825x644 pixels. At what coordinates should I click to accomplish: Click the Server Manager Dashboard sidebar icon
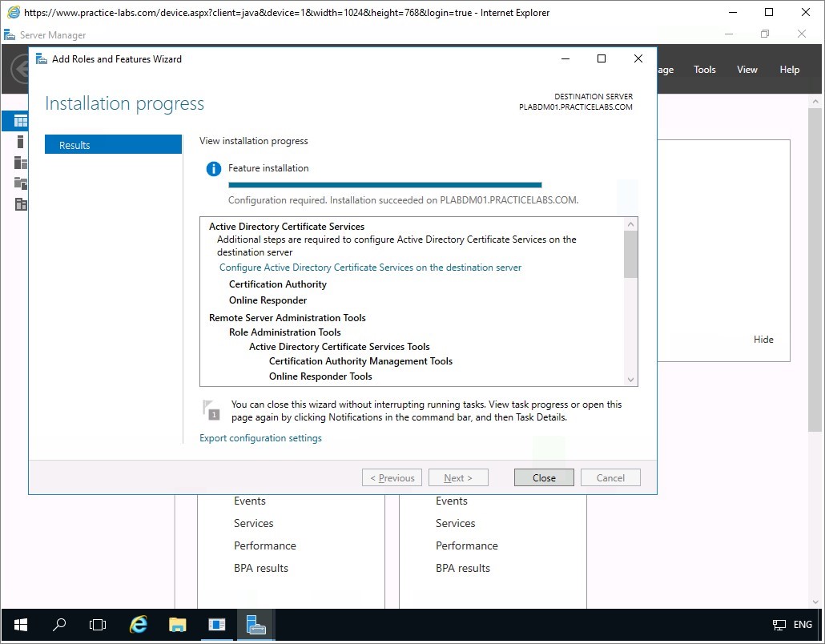point(21,121)
